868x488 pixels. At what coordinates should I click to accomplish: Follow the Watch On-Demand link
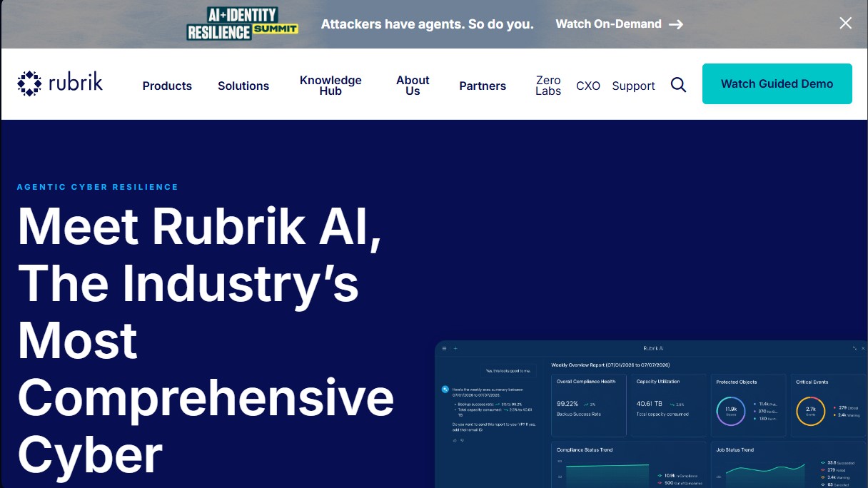pos(619,24)
